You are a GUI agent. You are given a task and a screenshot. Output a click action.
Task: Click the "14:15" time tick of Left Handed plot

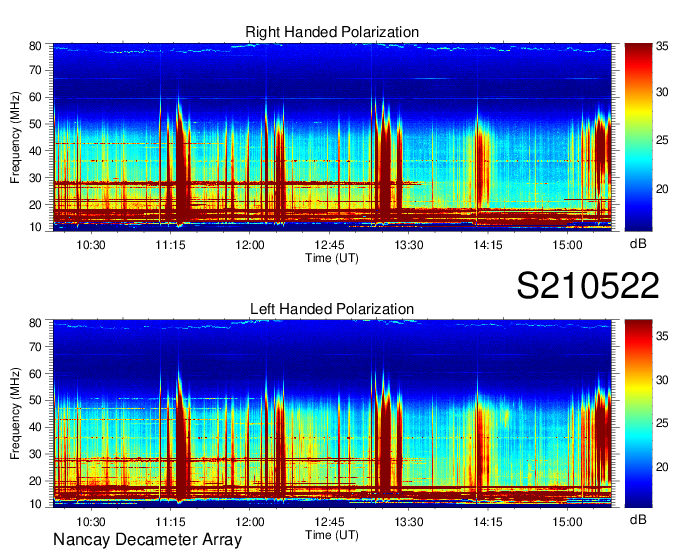[488, 522]
